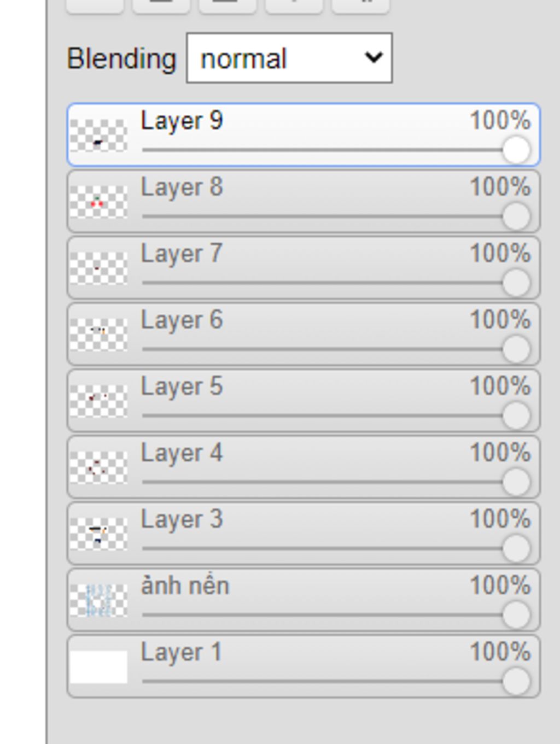Image resolution: width=560 pixels, height=744 pixels.
Task: Select Layer 8
Action: tap(182, 188)
